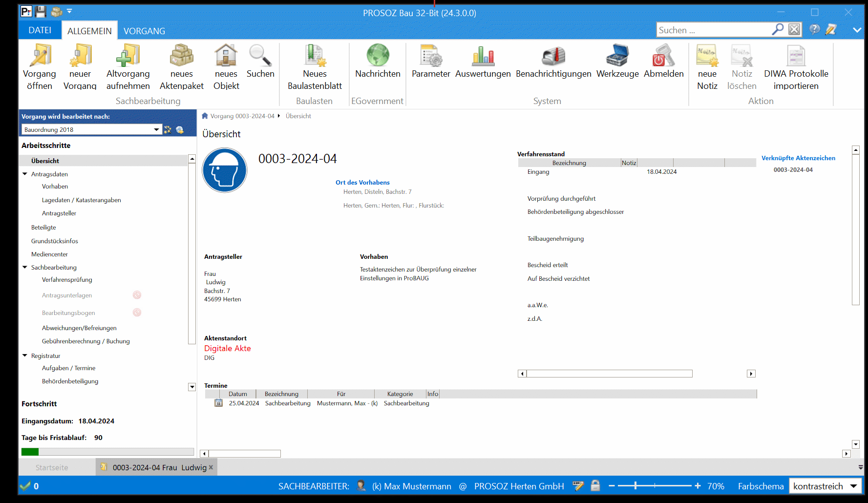The image size is (868, 503).
Task: Select Aufgaben / Termine tree item
Action: click(x=68, y=368)
